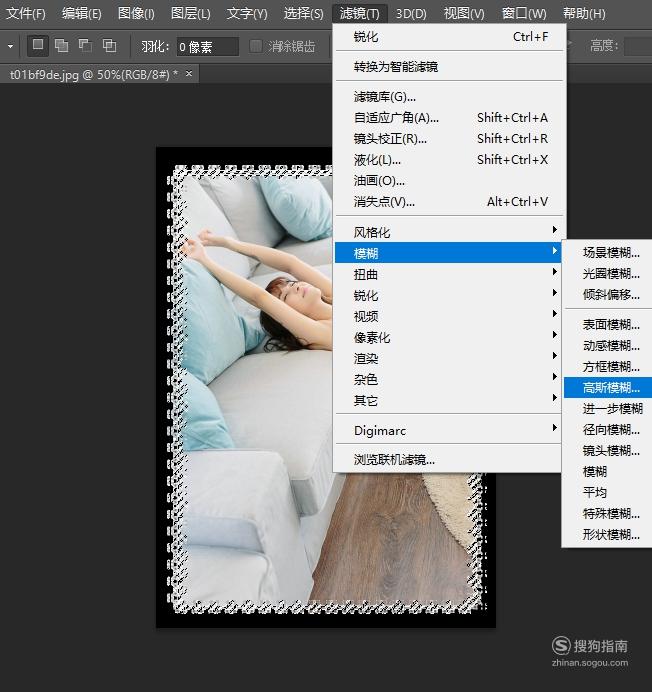
Task: Close the t01bf9de.jpg document tab
Action: [x=189, y=74]
